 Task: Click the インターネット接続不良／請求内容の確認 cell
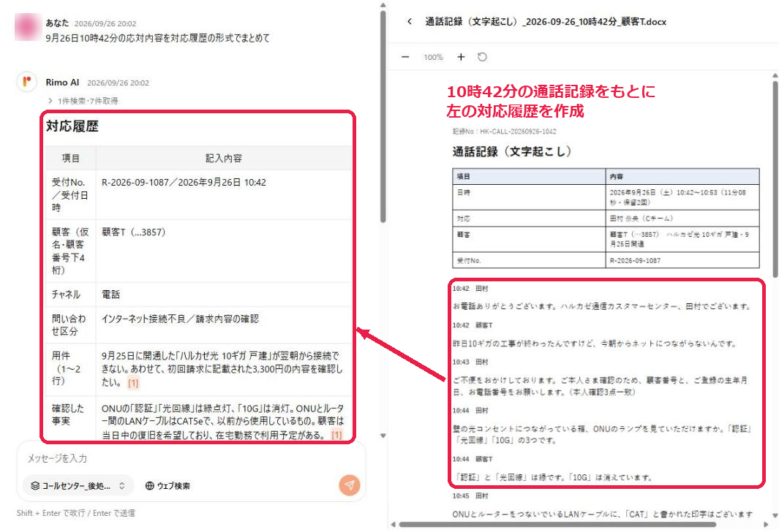point(223,325)
